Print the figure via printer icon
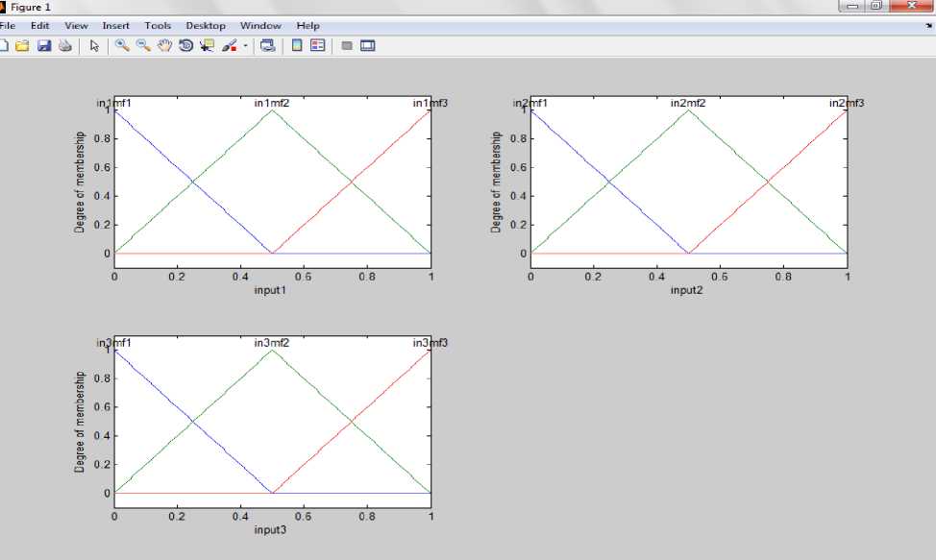This screenshot has width=936, height=560. coord(65,46)
